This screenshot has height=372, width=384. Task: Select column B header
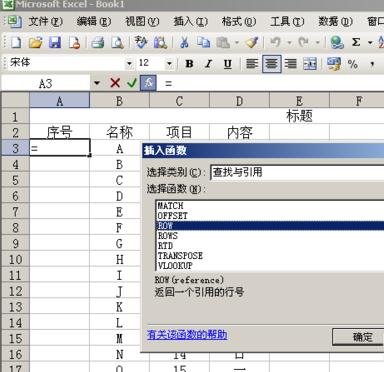point(119,101)
